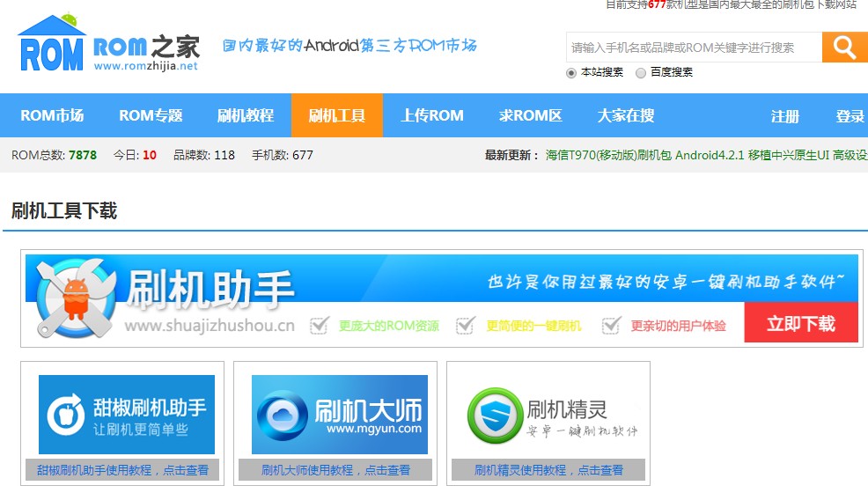Select the 百度搜索 radio button
The image size is (868, 493).
pos(641,73)
